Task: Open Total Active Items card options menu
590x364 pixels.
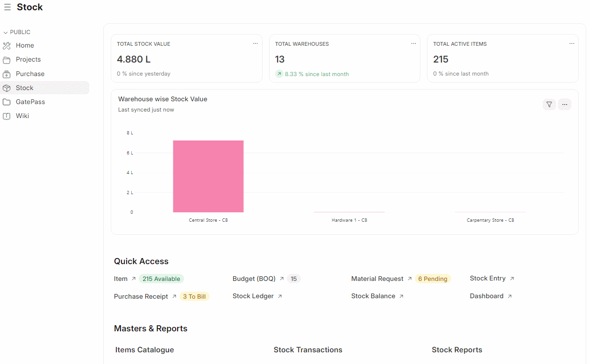Action: pos(572,43)
